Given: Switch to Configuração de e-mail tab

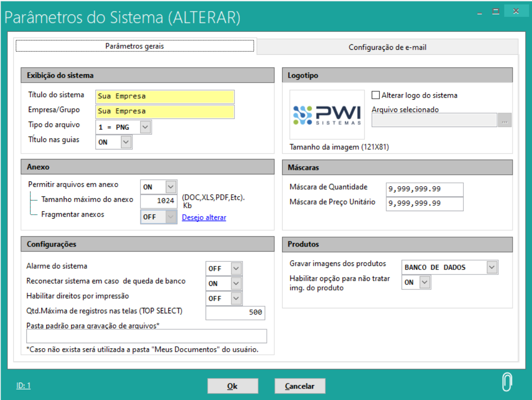Looking at the screenshot, I should point(387,47).
